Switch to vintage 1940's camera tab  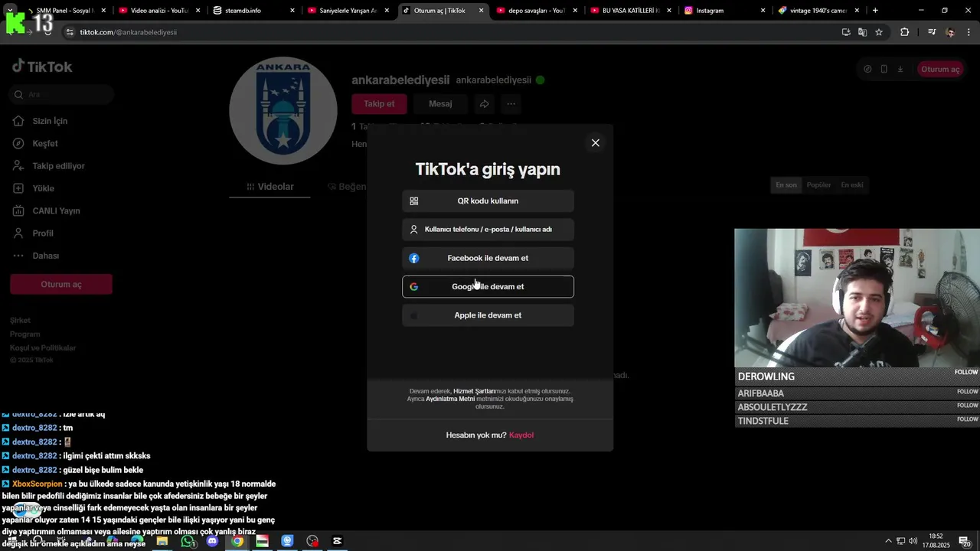coord(818,11)
